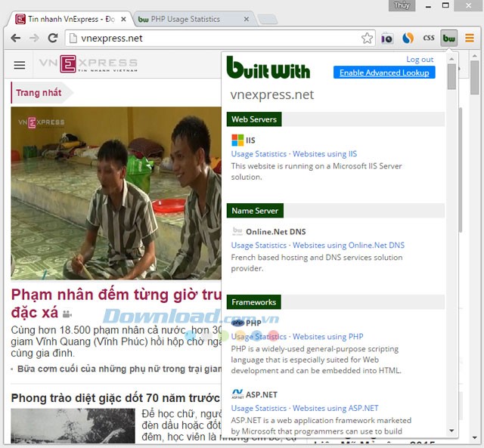484x448 pixels.
Task: Click Enable Advanced Lookup button
Action: click(x=384, y=73)
